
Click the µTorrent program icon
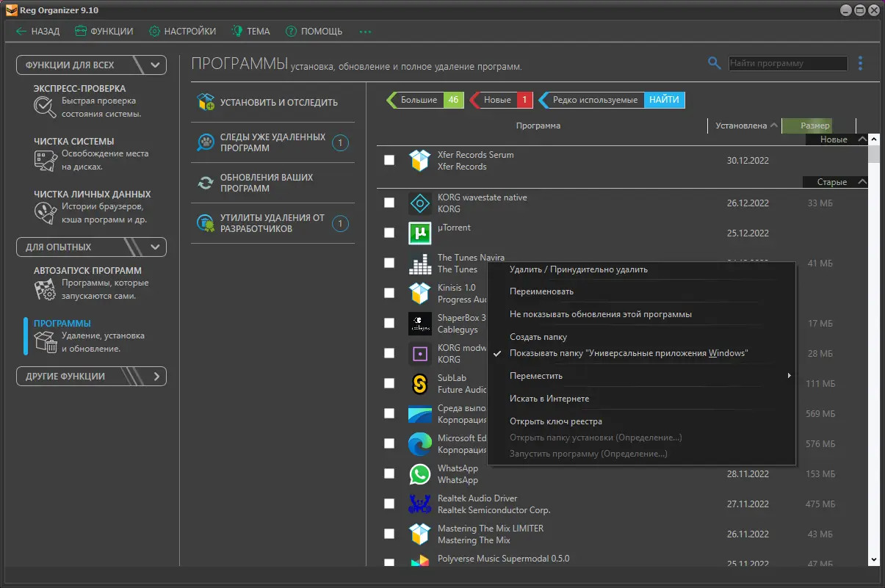pyautogui.click(x=419, y=233)
